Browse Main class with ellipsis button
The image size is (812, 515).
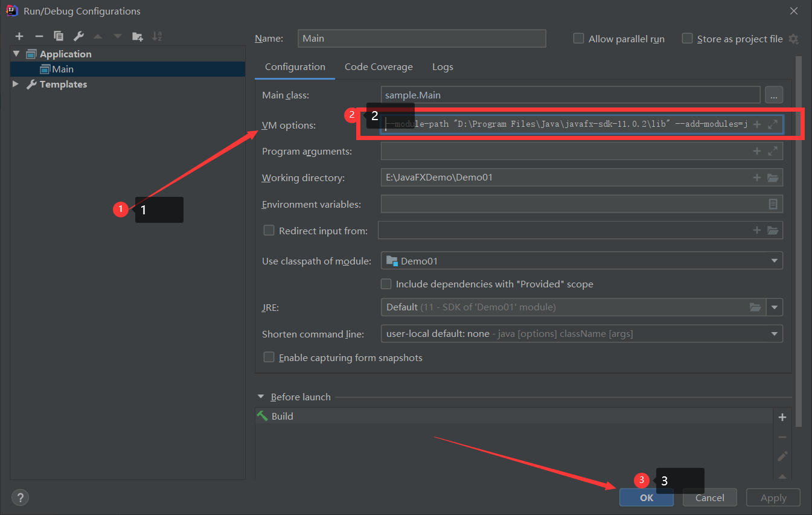774,95
